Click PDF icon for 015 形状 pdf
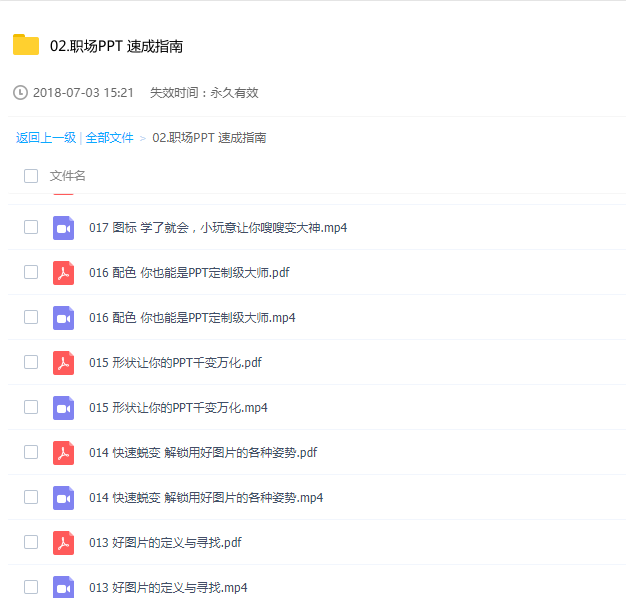Viewport: 626px width, 598px height. pyautogui.click(x=63, y=363)
